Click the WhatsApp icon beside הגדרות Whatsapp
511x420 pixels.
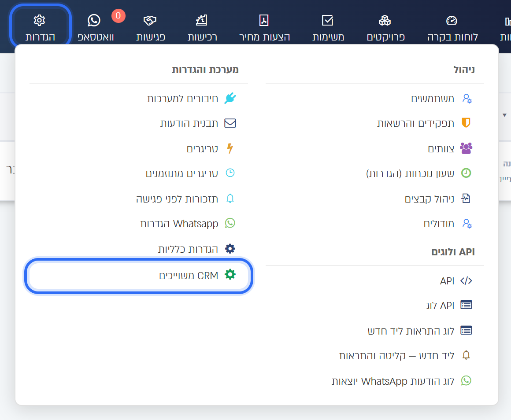(x=230, y=223)
